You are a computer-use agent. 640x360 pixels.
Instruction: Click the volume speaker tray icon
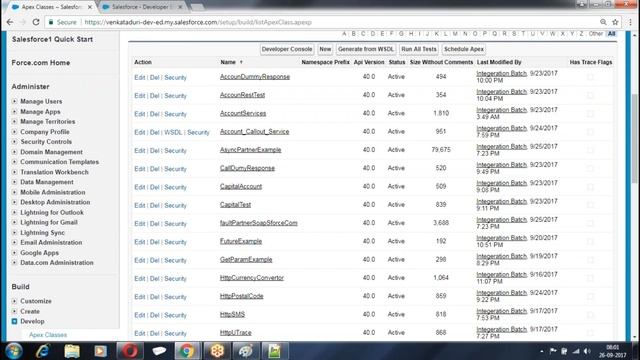coord(587,351)
